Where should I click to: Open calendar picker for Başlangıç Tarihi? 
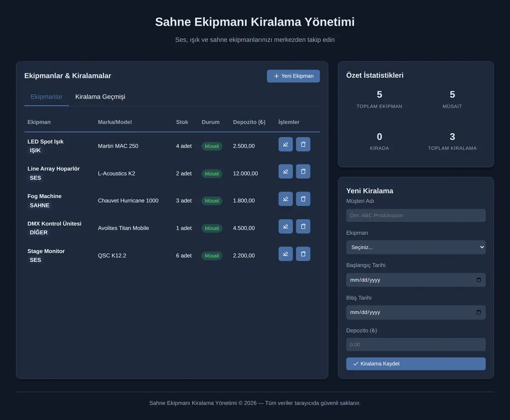[479, 280]
